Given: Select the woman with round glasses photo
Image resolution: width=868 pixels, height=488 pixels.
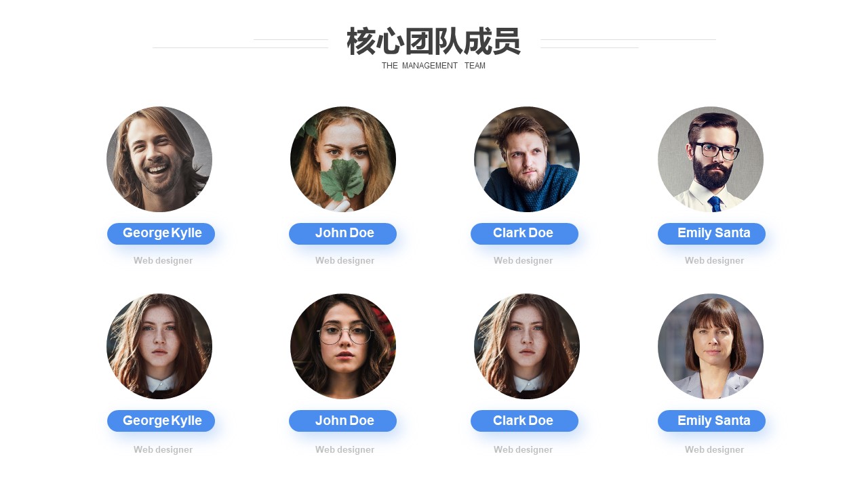Looking at the screenshot, I should click(x=343, y=346).
